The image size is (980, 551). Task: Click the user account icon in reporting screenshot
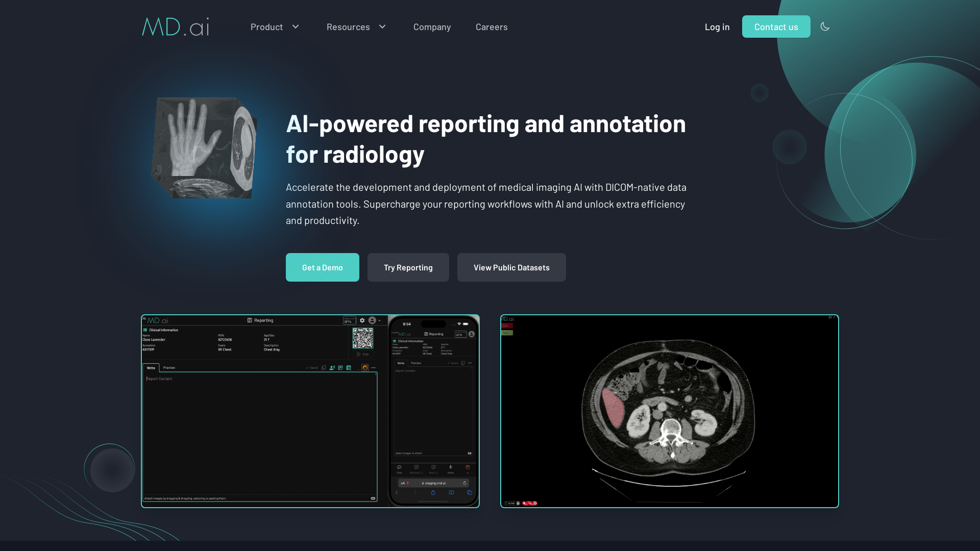pos(372,320)
